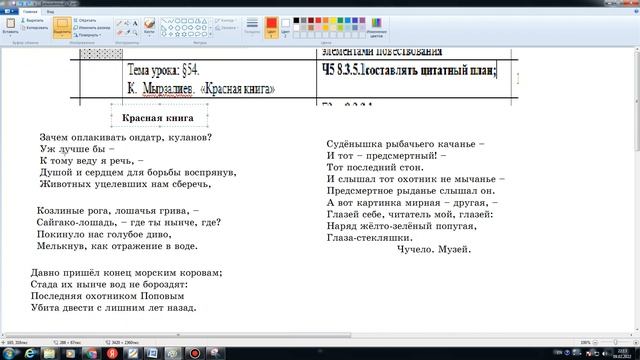Switch to the Главная ribbon tab
The image size is (640, 360).
(x=30, y=12)
